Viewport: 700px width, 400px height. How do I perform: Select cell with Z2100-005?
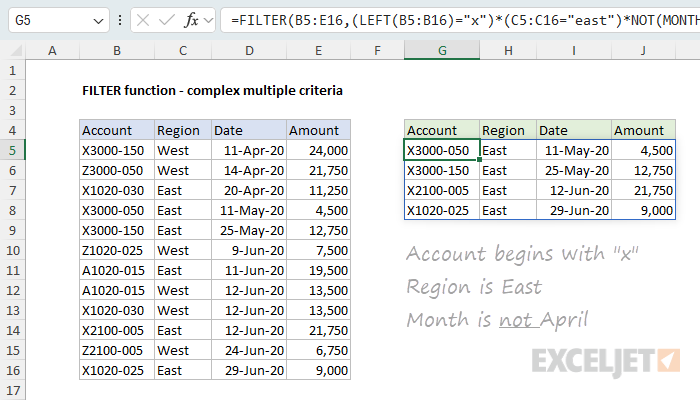[x=117, y=350]
